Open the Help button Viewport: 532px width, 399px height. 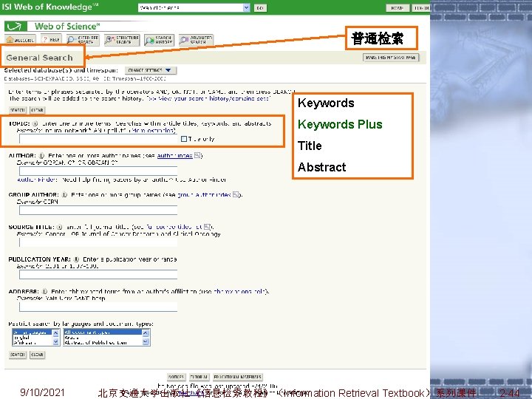tap(51, 40)
